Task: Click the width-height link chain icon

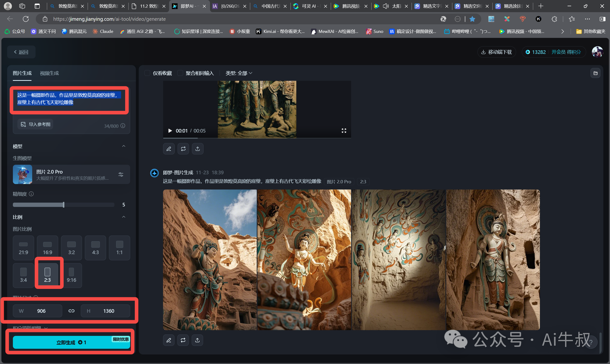Action: click(x=71, y=311)
